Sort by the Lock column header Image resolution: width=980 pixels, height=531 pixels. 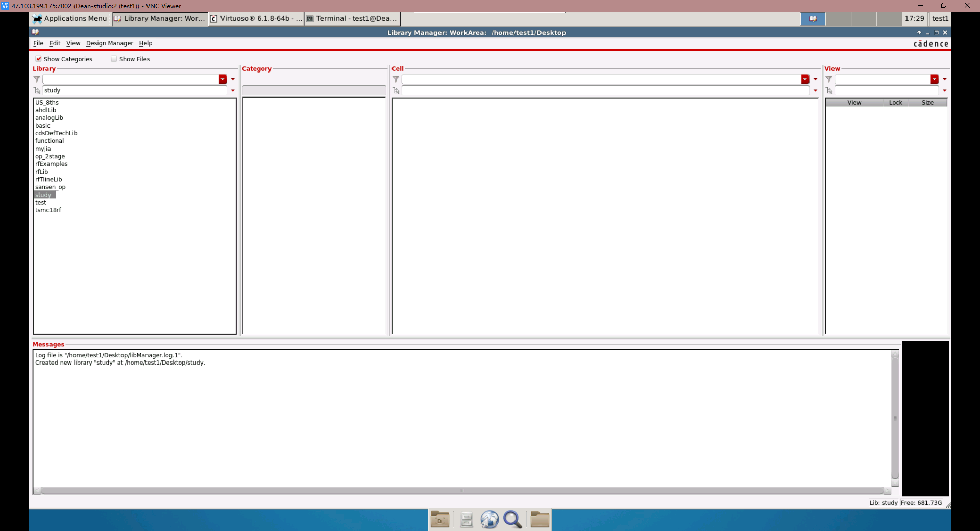895,103
